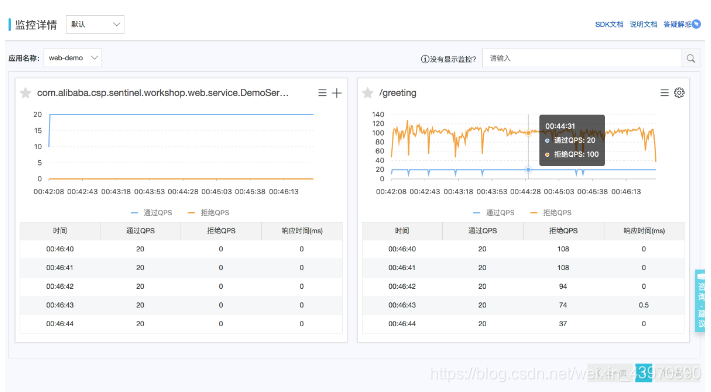
Task: Click 通过QPS header in DemoService table
Action: coord(141,230)
